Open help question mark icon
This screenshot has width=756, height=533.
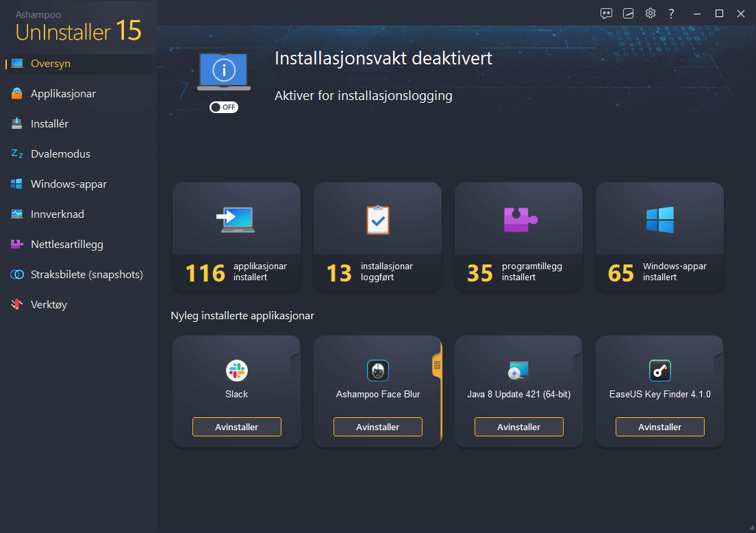point(671,14)
